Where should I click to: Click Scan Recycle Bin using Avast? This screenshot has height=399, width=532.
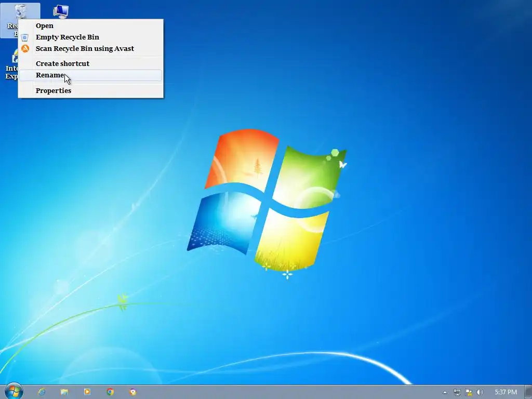pyautogui.click(x=90, y=48)
